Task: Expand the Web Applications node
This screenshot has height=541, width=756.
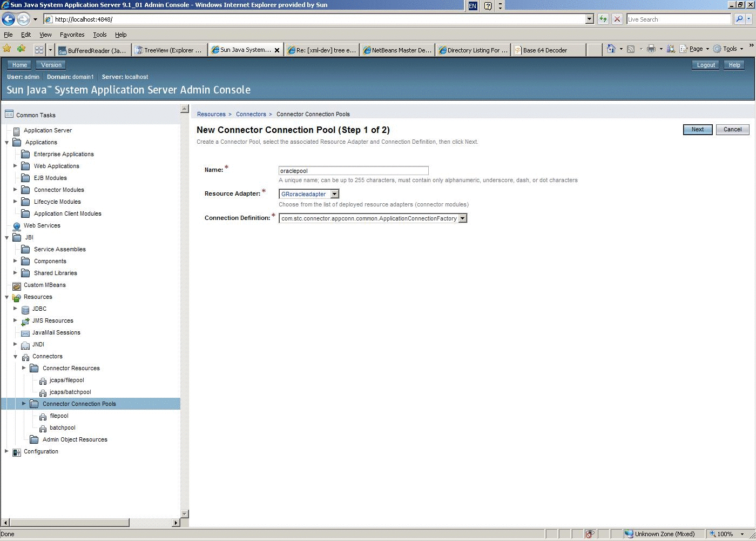Action: click(15, 166)
